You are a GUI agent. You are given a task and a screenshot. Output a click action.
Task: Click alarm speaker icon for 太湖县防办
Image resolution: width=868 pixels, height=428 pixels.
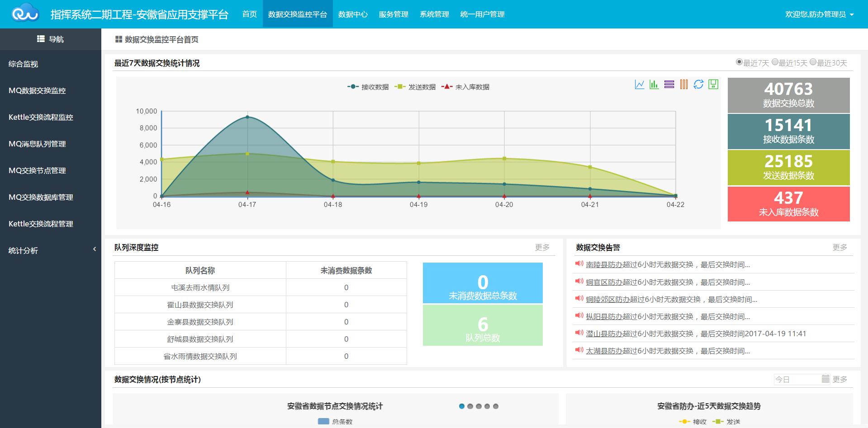click(x=579, y=350)
